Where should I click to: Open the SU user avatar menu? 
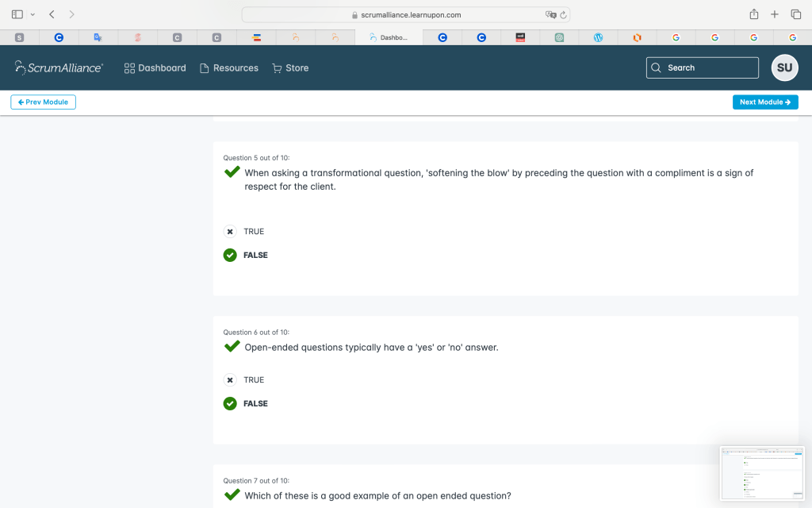pos(784,68)
